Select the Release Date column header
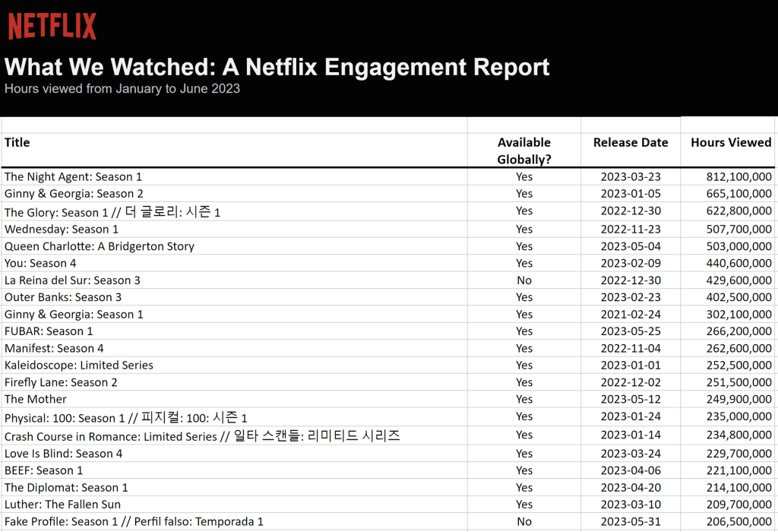778x532 pixels. (x=631, y=142)
